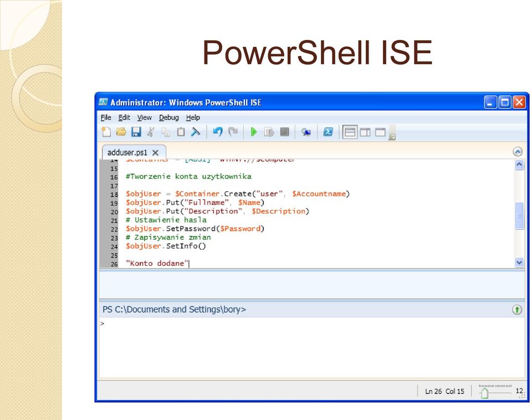Open the Edit menu

[x=124, y=117]
